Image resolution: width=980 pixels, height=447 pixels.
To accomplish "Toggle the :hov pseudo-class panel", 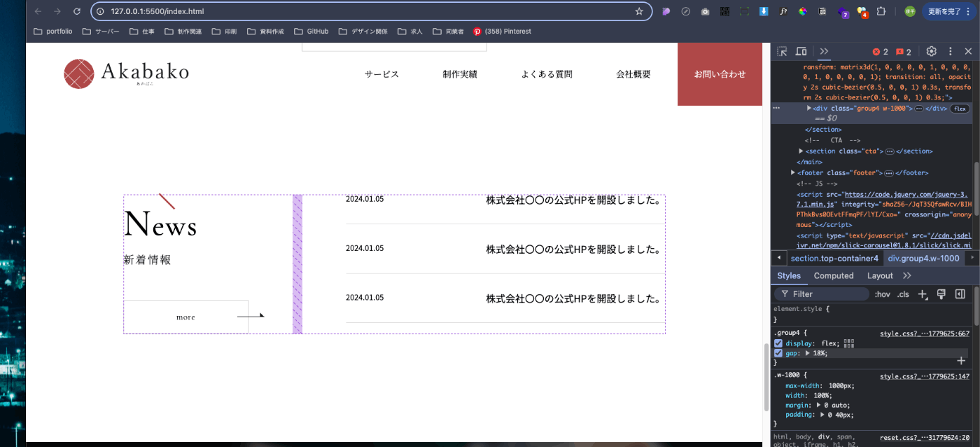I will coord(883,294).
